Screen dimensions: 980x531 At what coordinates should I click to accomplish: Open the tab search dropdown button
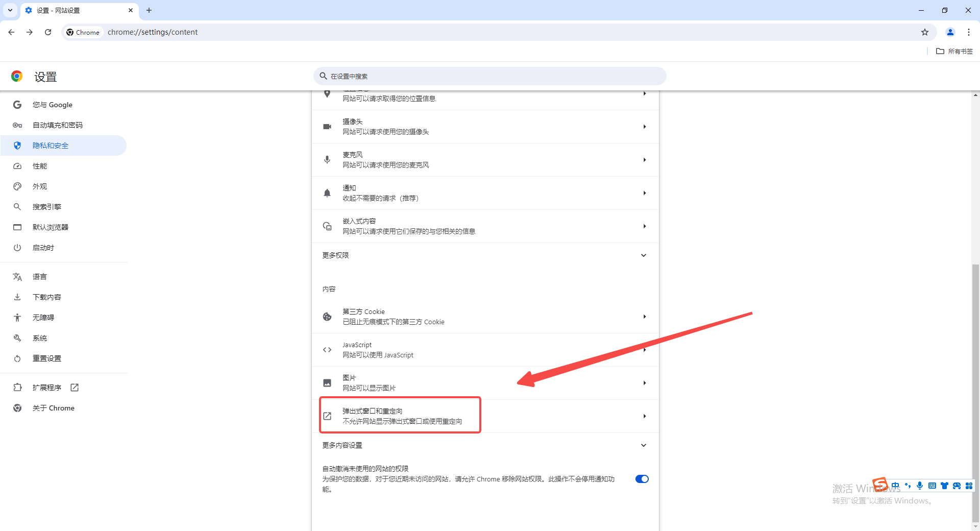coord(10,10)
